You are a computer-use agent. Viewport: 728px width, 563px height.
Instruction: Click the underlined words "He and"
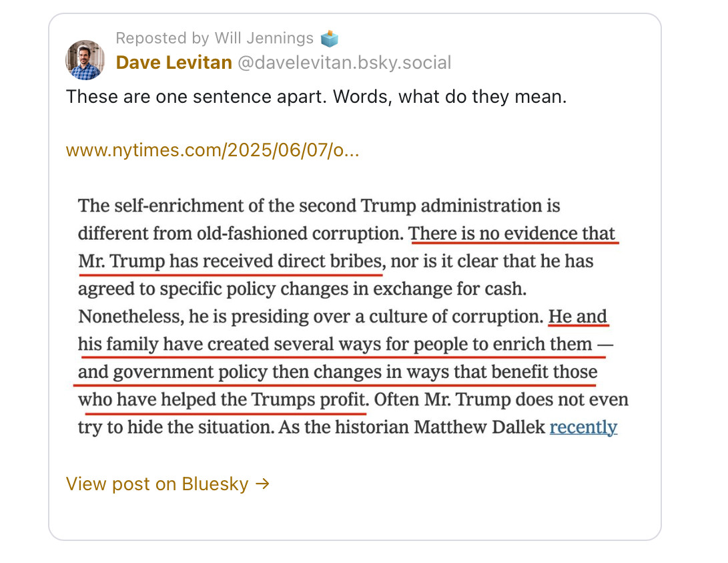[x=578, y=317]
